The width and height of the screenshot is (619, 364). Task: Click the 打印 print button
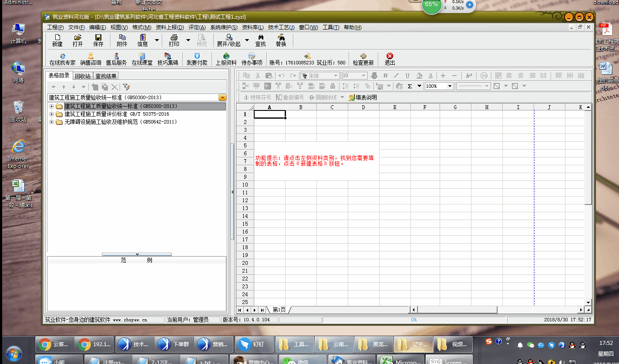(x=174, y=40)
